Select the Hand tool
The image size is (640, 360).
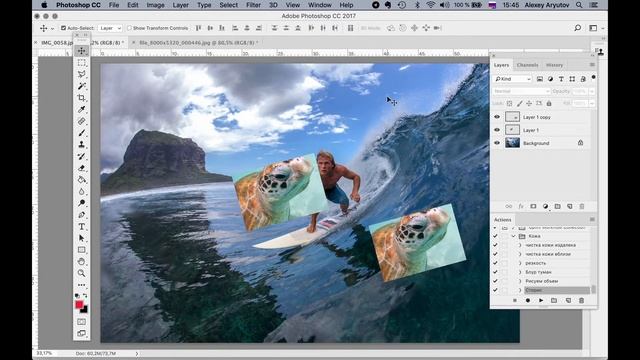[82, 261]
